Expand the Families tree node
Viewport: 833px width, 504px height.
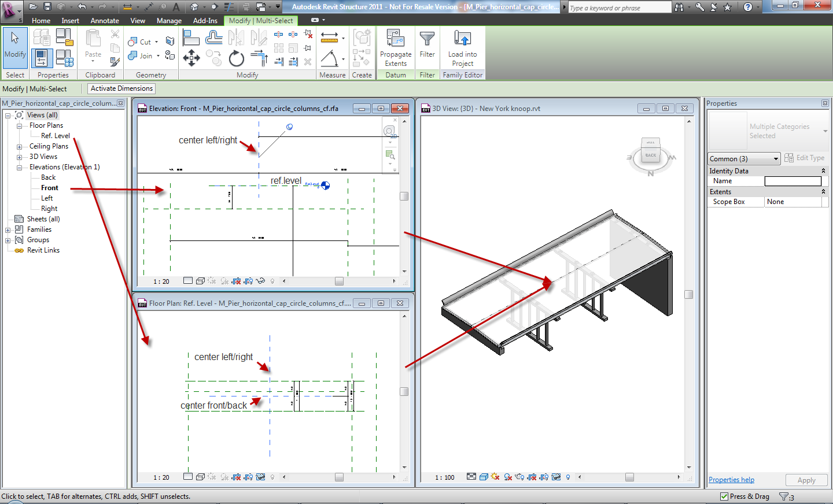pos(8,229)
